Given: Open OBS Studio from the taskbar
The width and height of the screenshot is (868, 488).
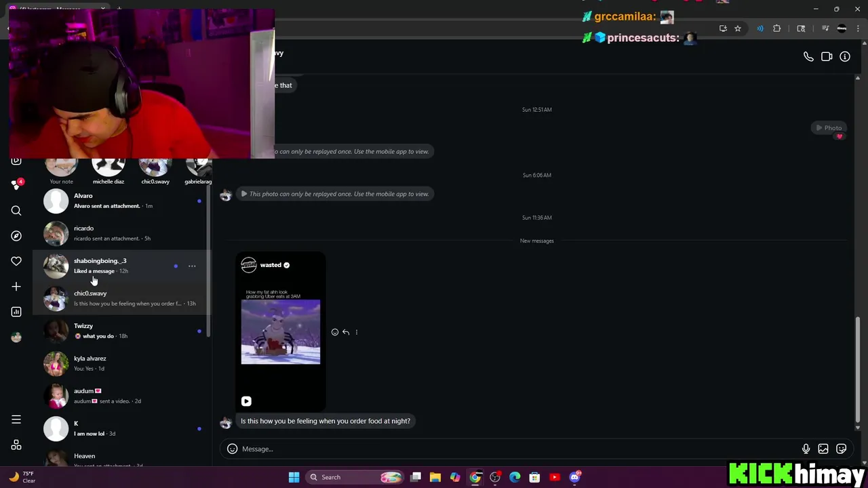Looking at the screenshot, I should [x=495, y=477].
